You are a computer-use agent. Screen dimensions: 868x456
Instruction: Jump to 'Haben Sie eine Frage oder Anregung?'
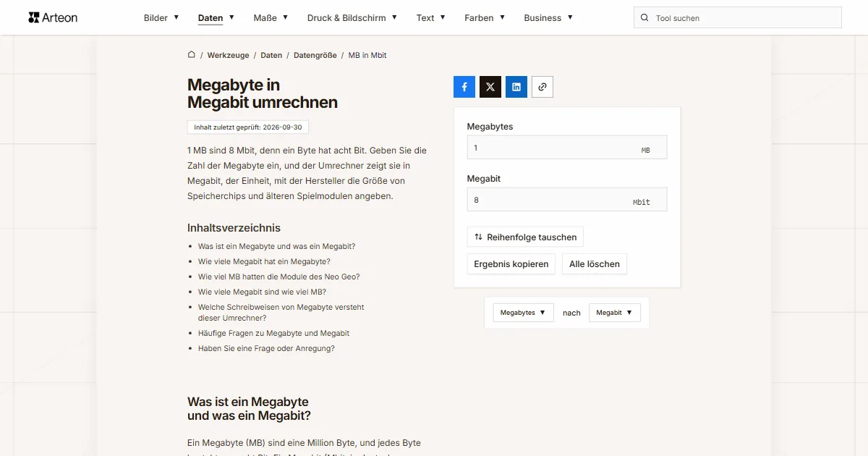coord(266,348)
